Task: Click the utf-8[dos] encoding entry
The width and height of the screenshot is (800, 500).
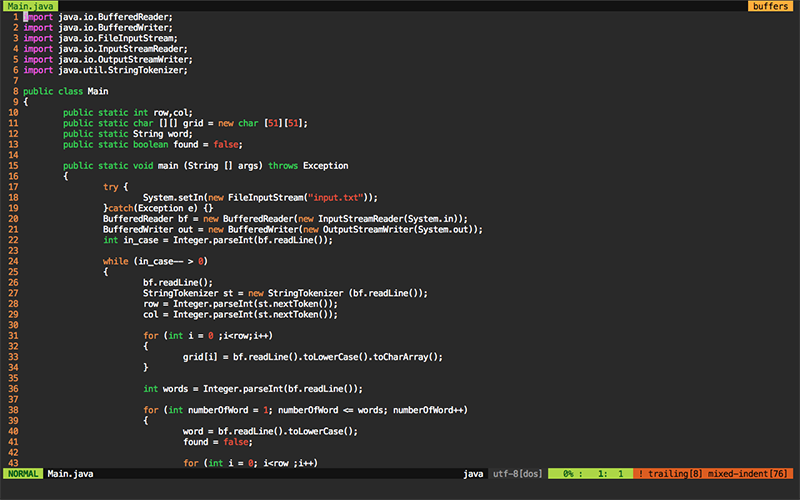Action: click(x=517, y=474)
